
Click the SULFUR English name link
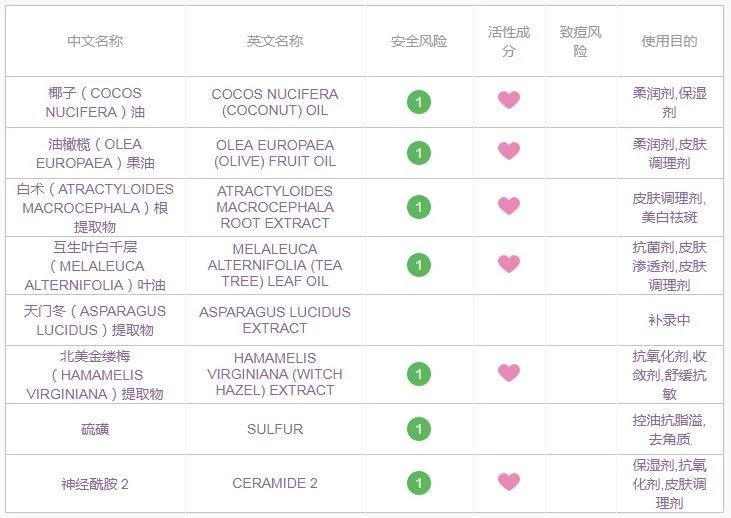coord(275,429)
